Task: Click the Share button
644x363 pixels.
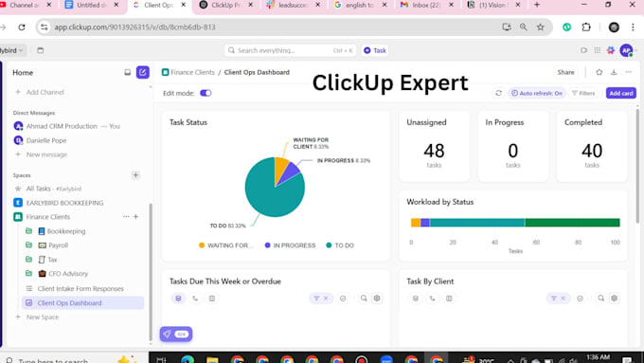Action: click(x=565, y=72)
